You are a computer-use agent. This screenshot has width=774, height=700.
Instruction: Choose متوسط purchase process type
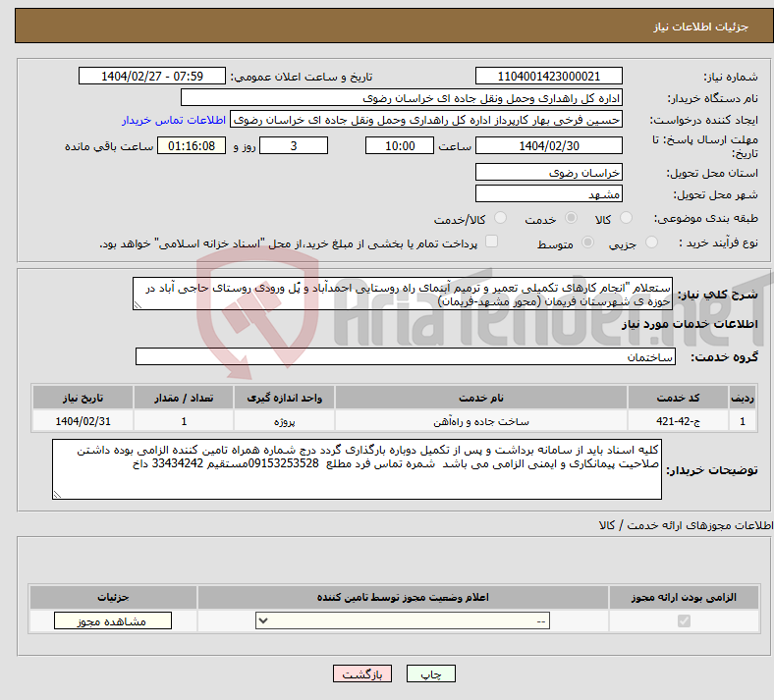coord(587,242)
